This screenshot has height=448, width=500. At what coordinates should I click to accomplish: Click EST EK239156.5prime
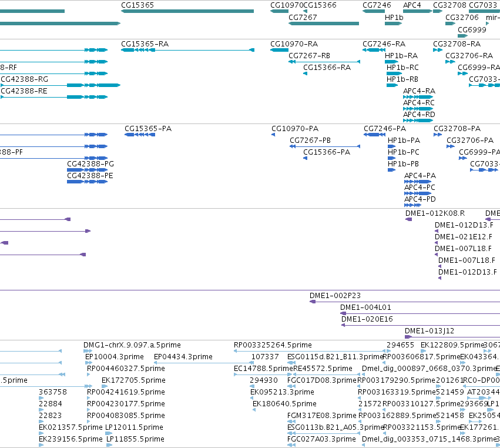71,439
